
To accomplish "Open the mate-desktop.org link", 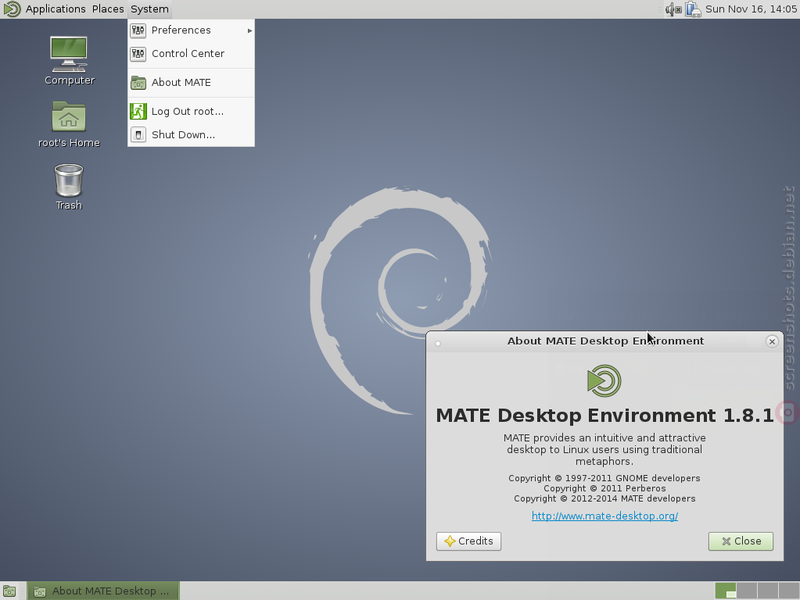I will [x=605, y=516].
